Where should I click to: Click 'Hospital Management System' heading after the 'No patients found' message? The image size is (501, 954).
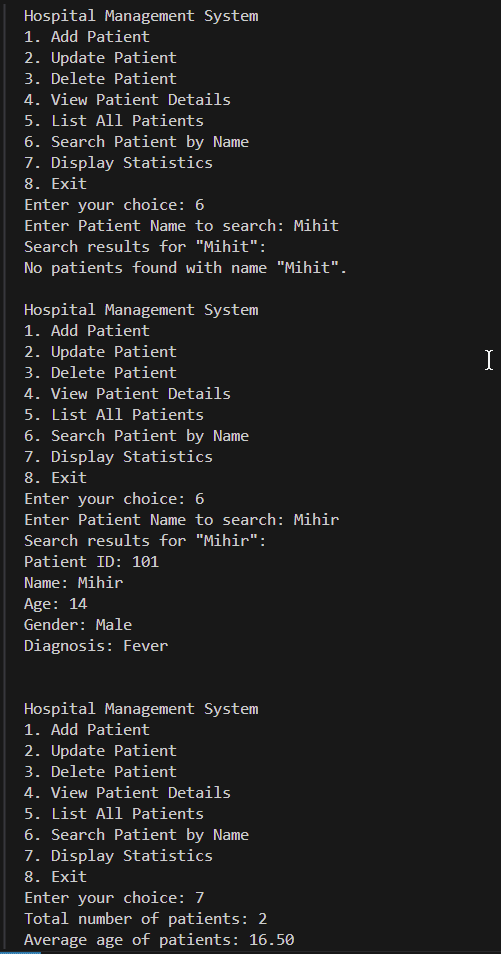(x=141, y=310)
